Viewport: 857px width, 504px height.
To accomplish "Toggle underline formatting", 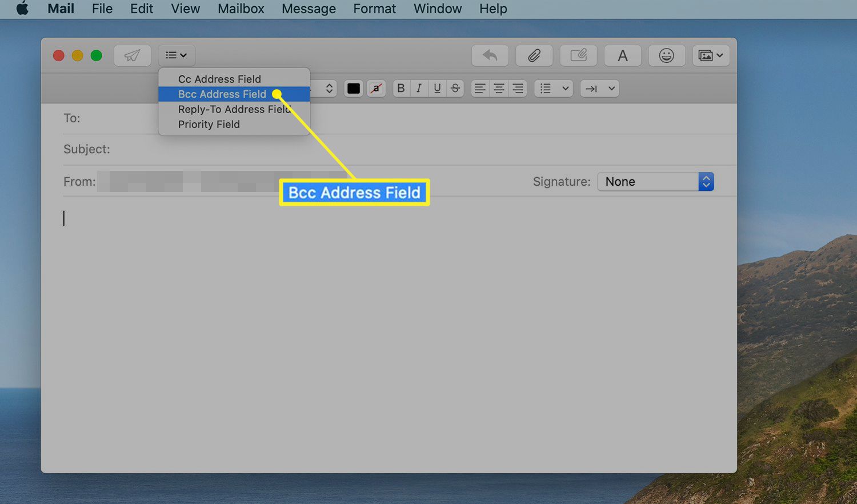I will pyautogui.click(x=437, y=89).
